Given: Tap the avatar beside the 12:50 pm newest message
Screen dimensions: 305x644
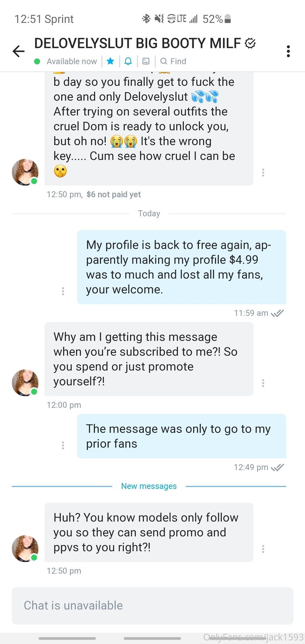Looking at the screenshot, I should click(x=25, y=548).
